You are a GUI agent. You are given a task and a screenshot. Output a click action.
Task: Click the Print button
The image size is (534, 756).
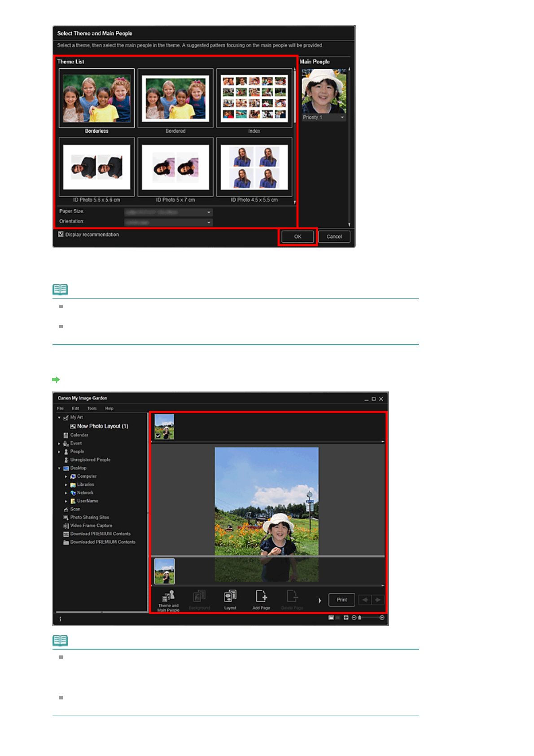(x=341, y=600)
